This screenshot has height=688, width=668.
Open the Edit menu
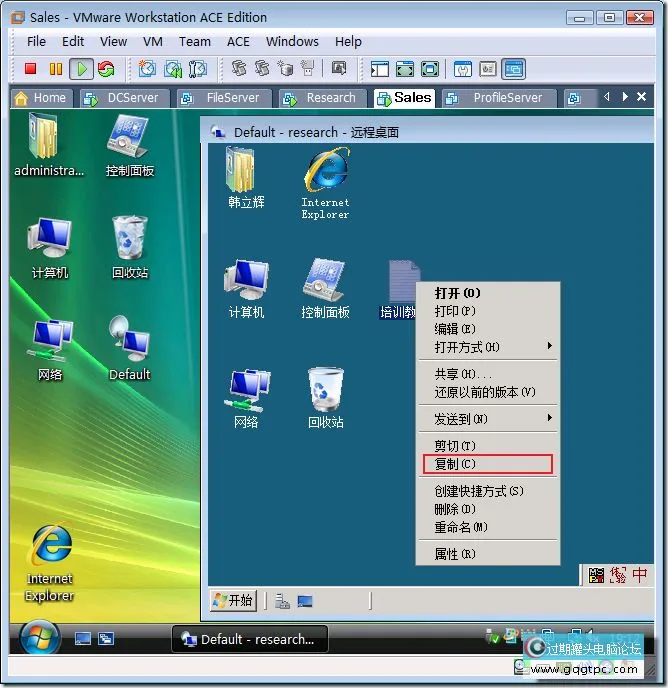pyautogui.click(x=73, y=42)
